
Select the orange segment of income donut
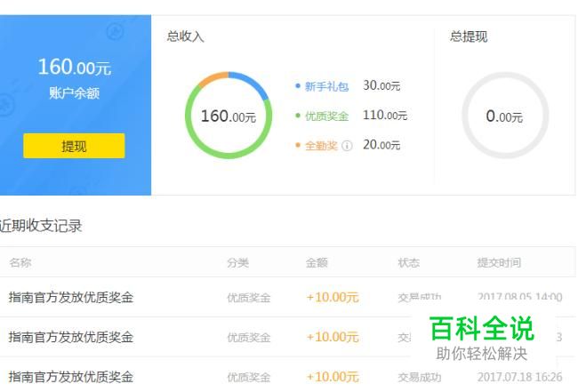pos(211,79)
